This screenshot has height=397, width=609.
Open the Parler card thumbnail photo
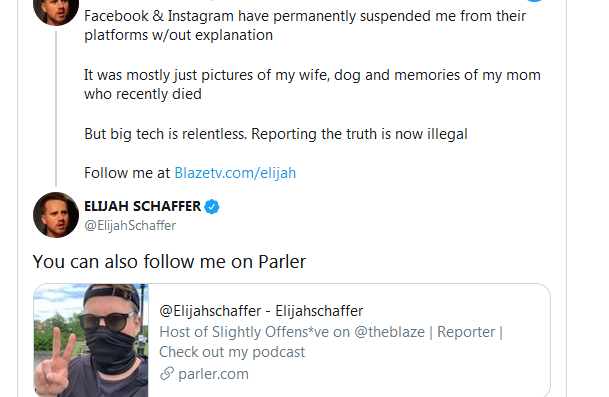(91, 340)
